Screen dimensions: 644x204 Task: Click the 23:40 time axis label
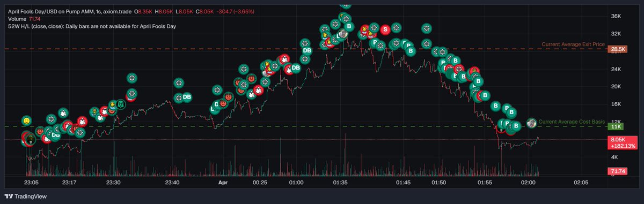tap(172, 183)
